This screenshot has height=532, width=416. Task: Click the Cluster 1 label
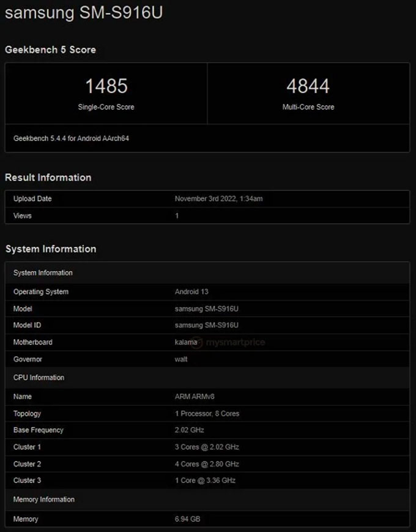point(27,447)
